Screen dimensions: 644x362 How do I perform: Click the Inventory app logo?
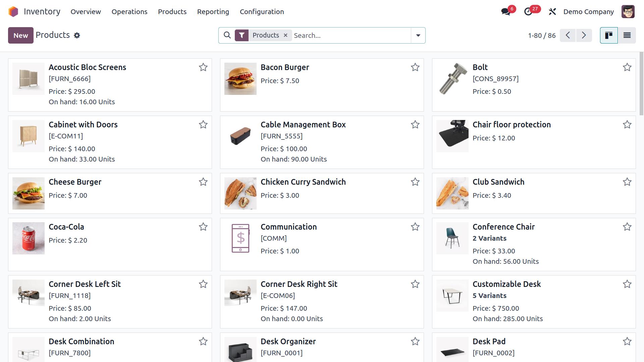click(13, 12)
